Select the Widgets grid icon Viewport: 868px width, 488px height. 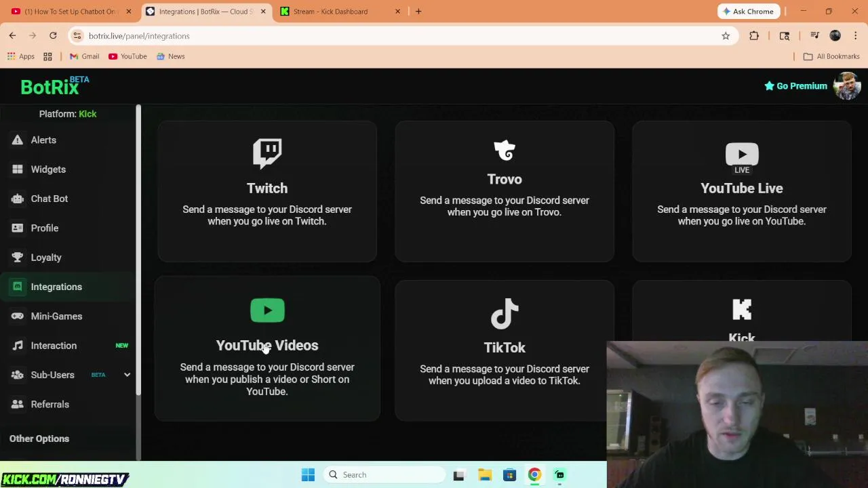tap(17, 169)
